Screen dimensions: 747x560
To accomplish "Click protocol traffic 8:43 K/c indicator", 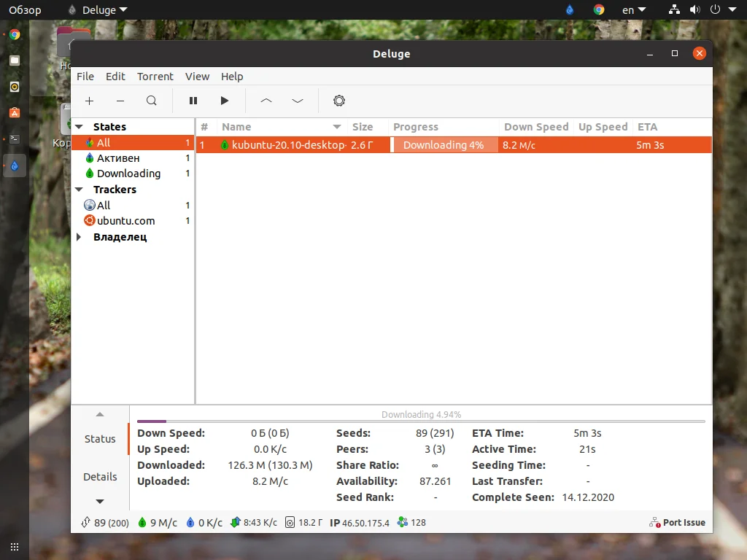I will [254, 522].
